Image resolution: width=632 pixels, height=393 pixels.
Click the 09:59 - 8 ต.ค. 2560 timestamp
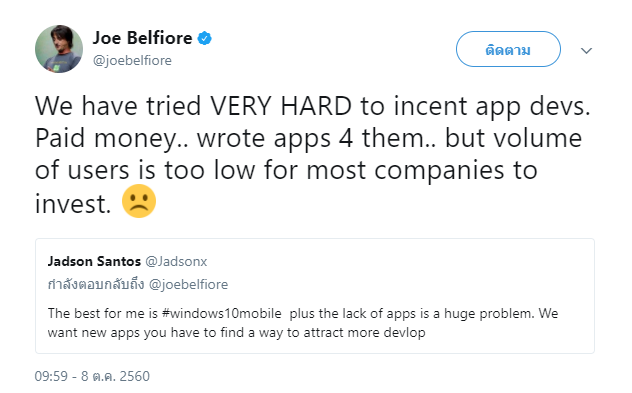coord(92,376)
